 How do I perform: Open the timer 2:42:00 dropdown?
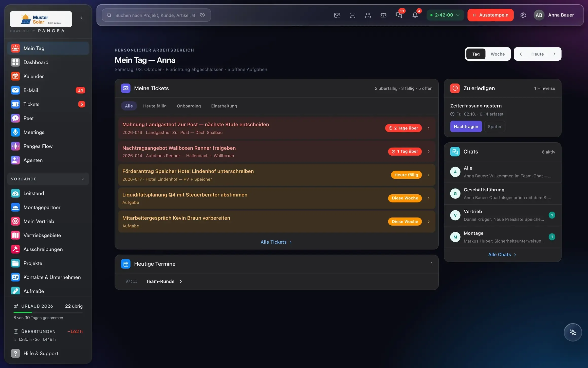[x=445, y=15]
